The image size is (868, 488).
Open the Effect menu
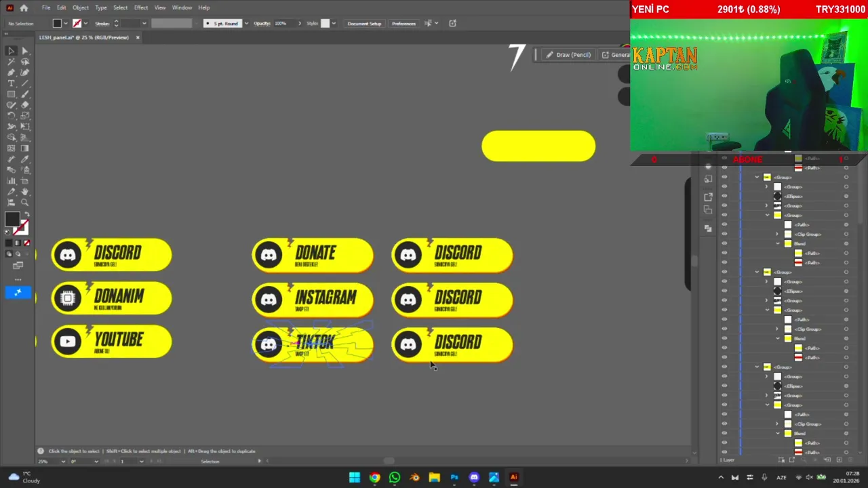(x=141, y=7)
